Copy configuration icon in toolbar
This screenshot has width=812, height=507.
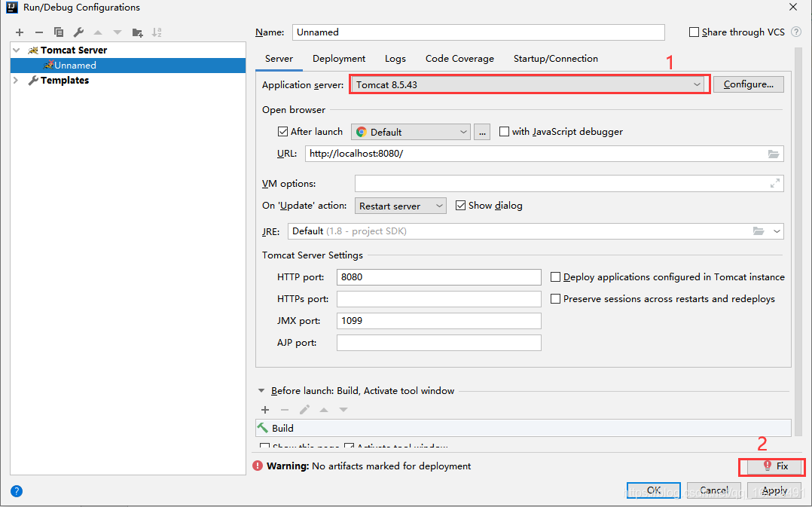tap(59, 32)
